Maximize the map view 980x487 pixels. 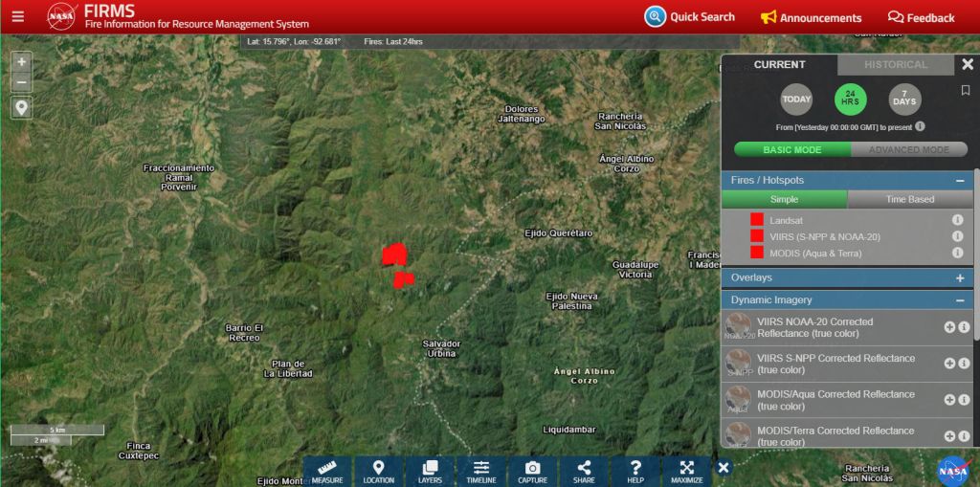[686, 471]
